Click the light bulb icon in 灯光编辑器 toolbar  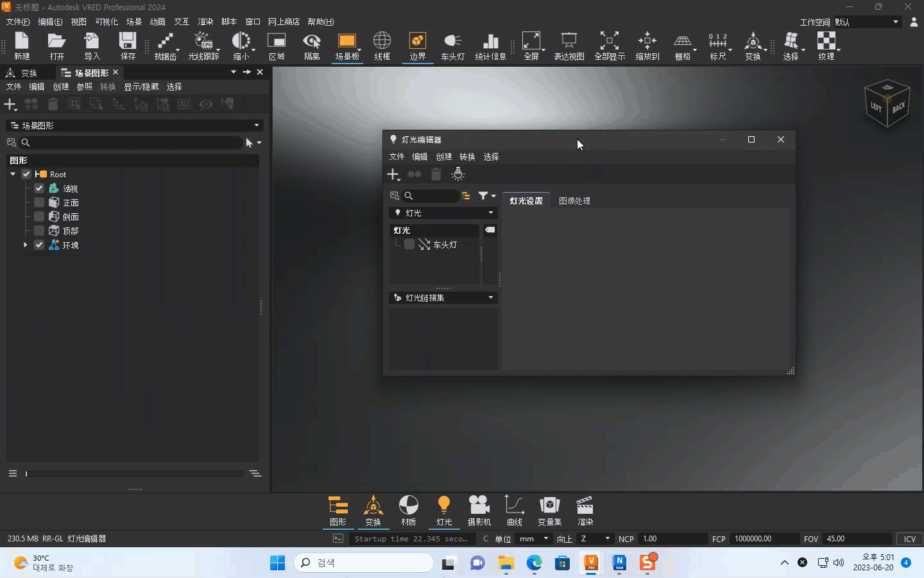[x=458, y=174]
